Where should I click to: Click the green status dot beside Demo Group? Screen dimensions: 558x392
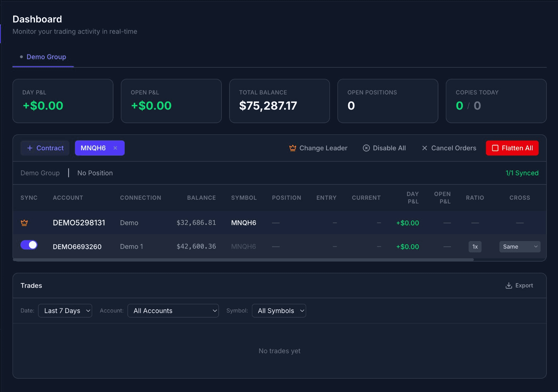pos(21,57)
